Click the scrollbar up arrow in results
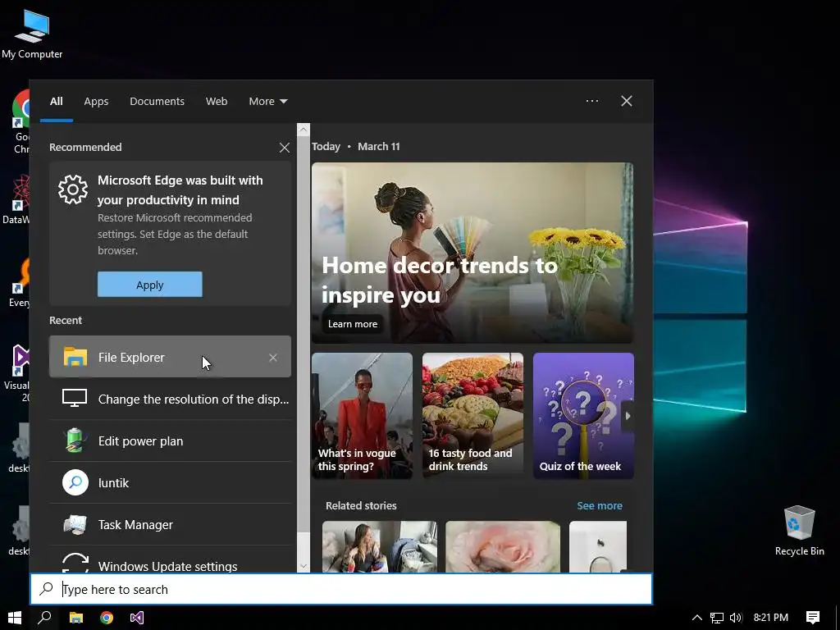840x630 pixels. point(304,129)
